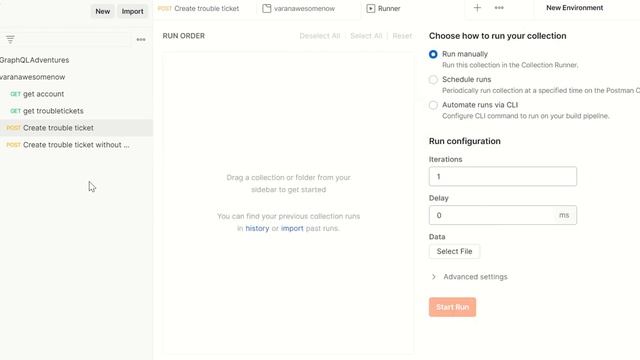640x360 pixels.
Task: Select Run manually radio button
Action: point(433,54)
